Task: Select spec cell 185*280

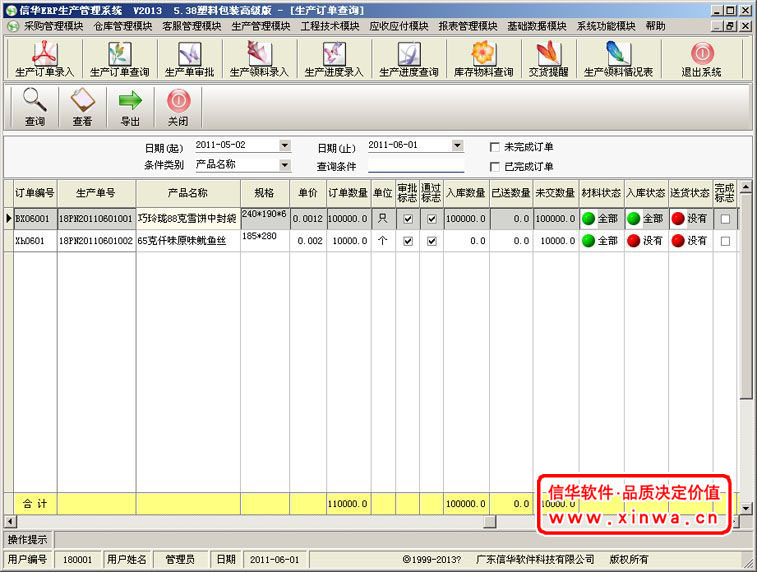Action: 265,241
